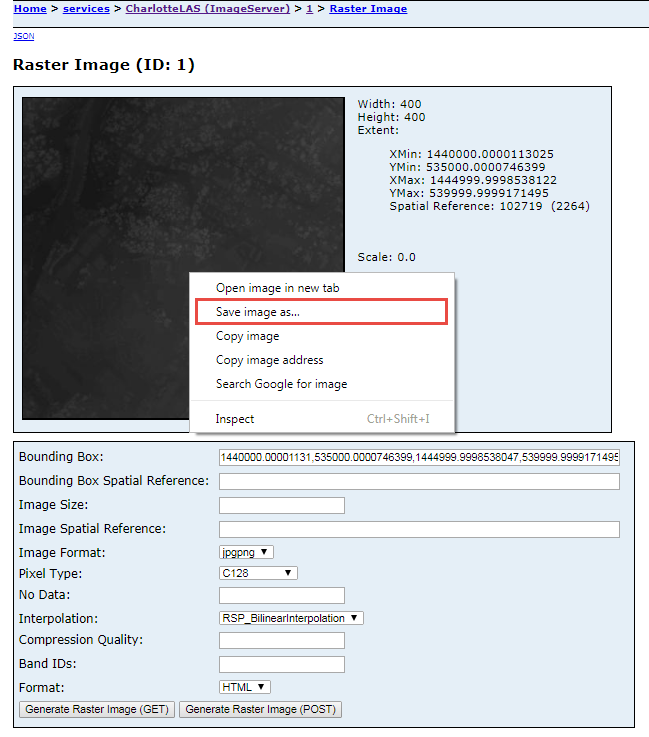Select Inspect from the context menu
Screen dimensions: 649x737
coord(322,418)
